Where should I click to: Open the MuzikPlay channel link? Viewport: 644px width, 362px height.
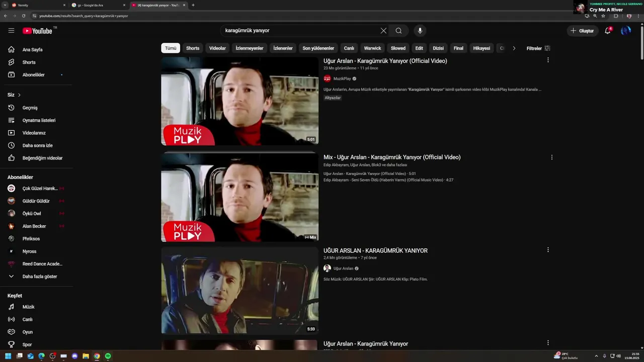pyautogui.click(x=342, y=78)
